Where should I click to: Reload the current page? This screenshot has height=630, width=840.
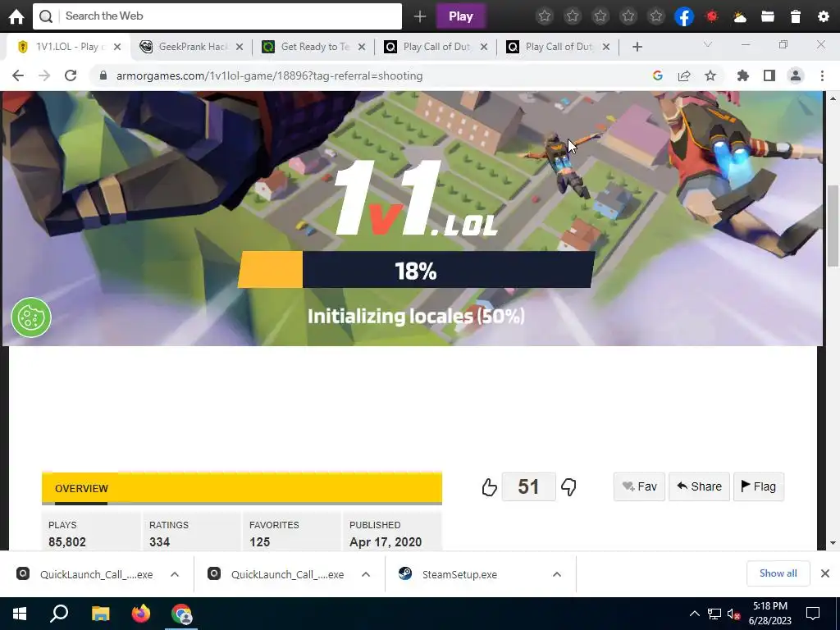(x=71, y=75)
